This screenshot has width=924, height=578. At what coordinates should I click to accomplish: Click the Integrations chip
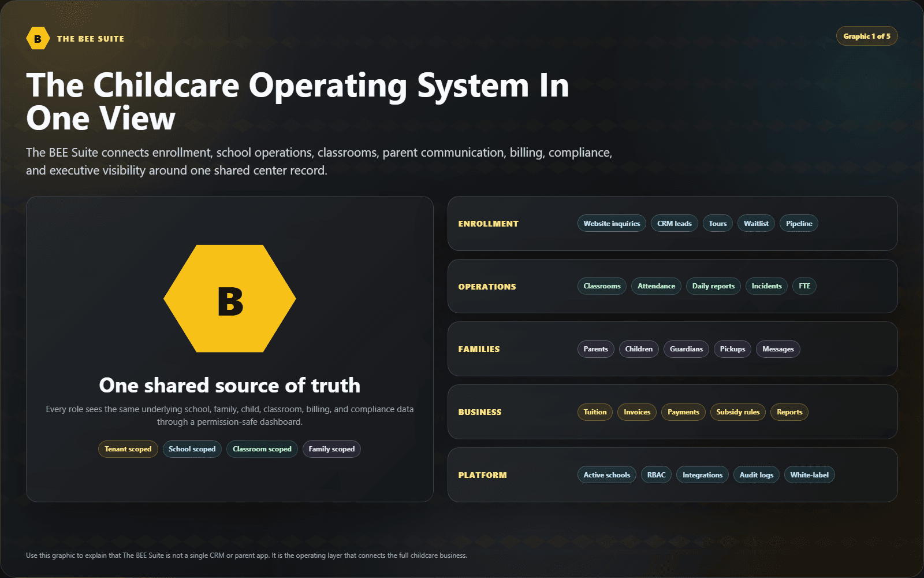[702, 475]
